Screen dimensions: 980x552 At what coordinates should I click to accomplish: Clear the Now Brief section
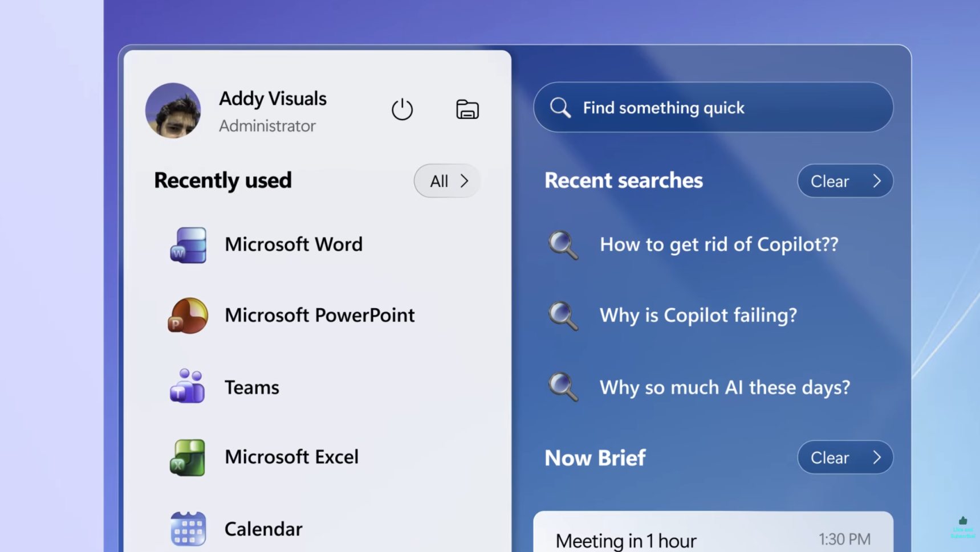[830, 457]
